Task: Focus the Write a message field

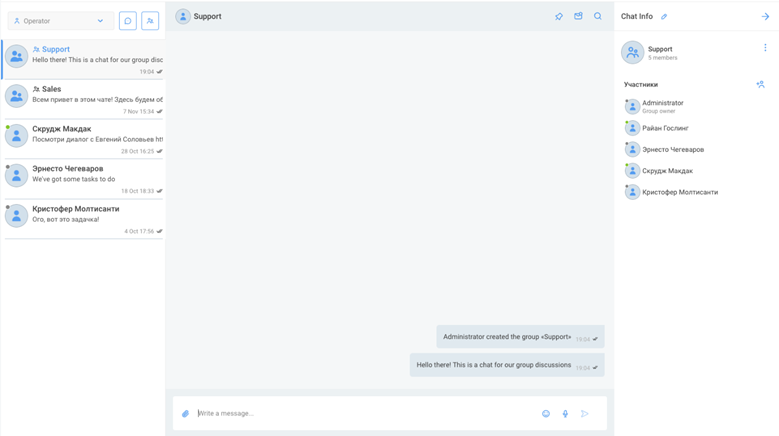Action: coord(368,413)
